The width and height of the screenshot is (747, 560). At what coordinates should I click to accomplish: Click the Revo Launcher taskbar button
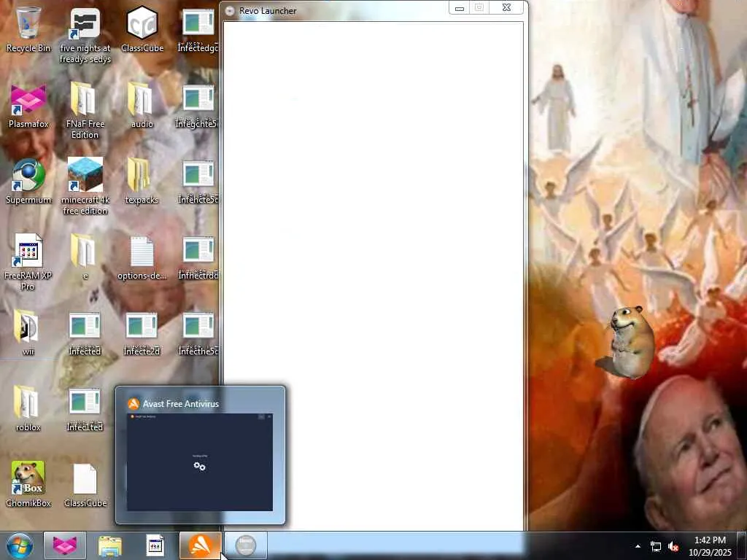[x=245, y=545]
